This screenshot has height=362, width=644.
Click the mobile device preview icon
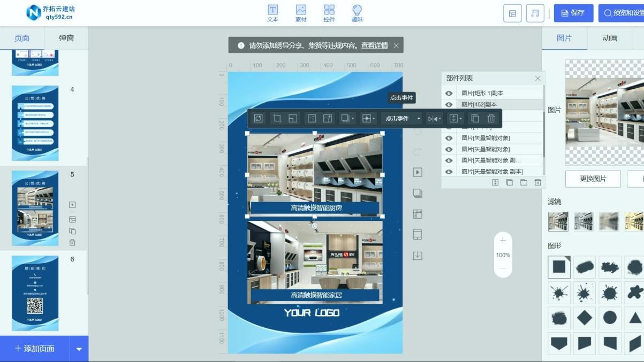(418, 234)
